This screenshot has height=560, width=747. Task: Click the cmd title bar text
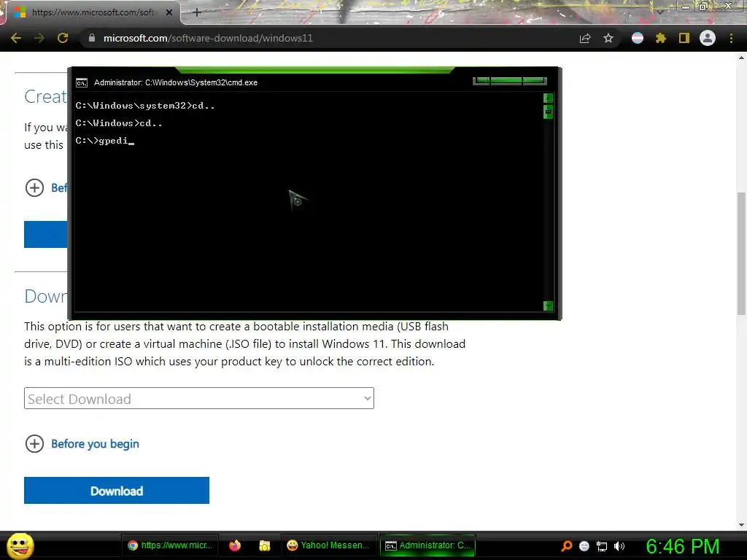pos(176,83)
